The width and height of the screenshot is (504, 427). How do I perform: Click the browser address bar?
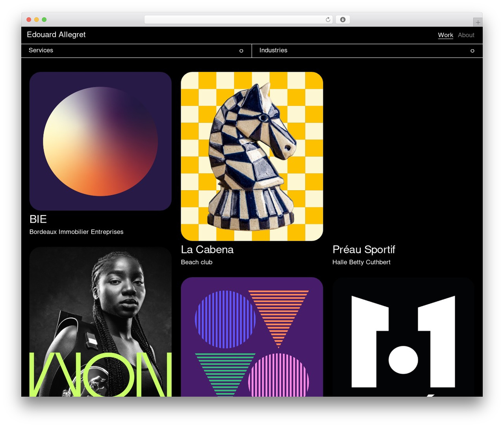238,20
